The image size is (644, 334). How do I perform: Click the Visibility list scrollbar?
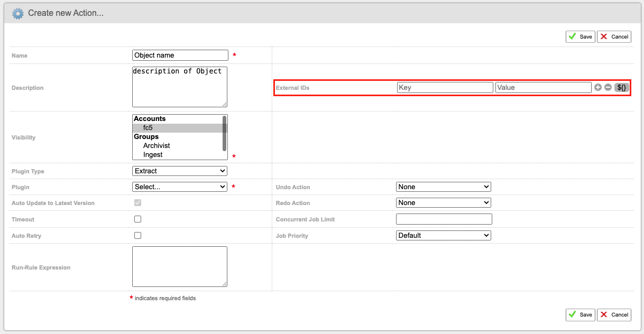pos(225,133)
